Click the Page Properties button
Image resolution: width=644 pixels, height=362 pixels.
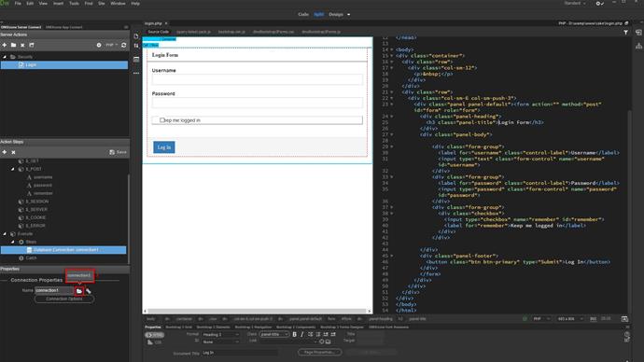(x=319, y=352)
